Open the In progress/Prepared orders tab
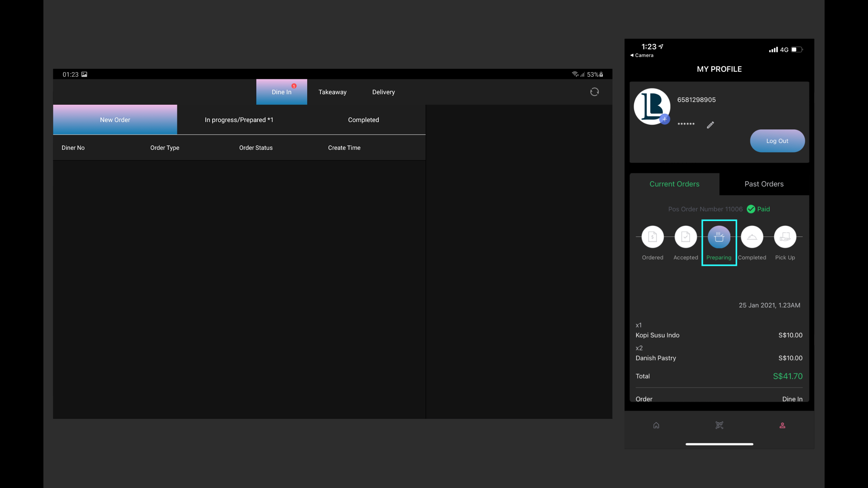This screenshot has height=488, width=868. 239,120
